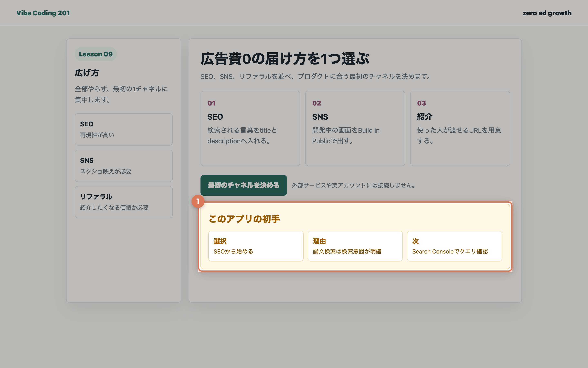This screenshot has width=588, height=368.
Task: Select the SNS スクショ映えが必要 sidebar card
Action: [124, 166]
